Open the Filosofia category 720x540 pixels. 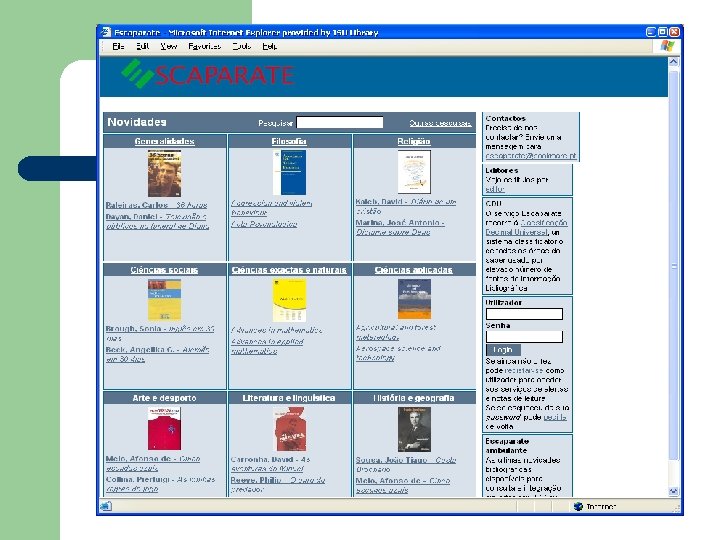click(x=289, y=141)
